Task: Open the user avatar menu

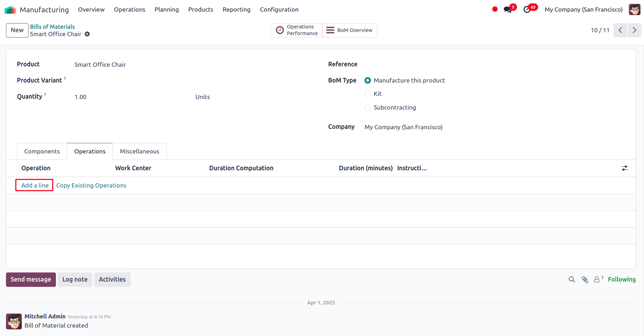Action: [635, 9]
